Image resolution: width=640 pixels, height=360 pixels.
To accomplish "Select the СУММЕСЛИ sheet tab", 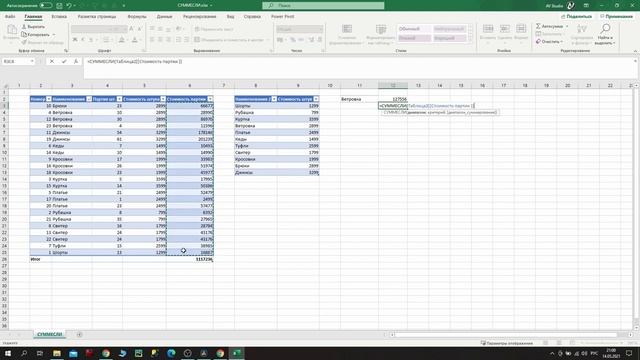I will tap(49, 334).
